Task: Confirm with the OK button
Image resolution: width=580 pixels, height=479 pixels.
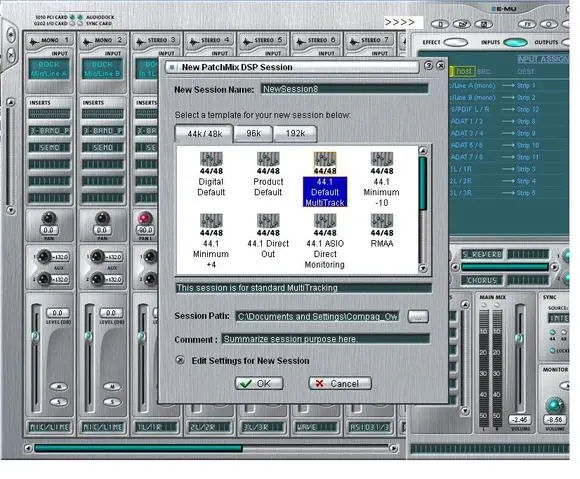Action: (x=259, y=384)
